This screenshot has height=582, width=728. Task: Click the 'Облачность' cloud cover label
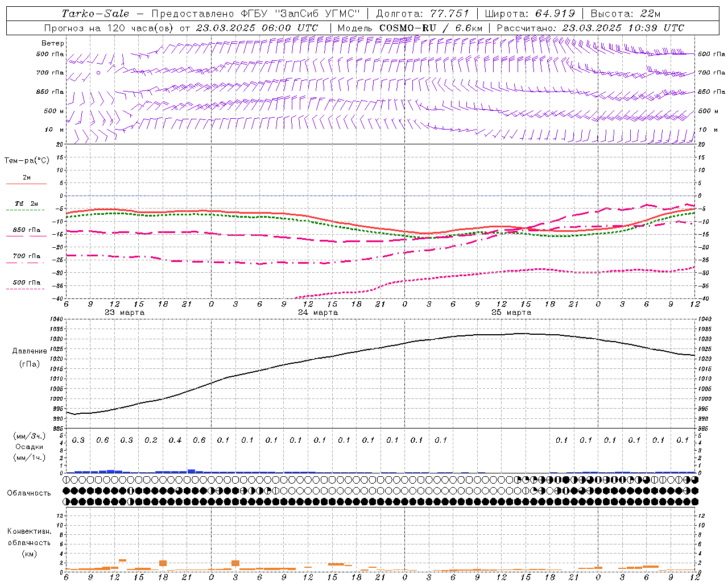click(28, 493)
